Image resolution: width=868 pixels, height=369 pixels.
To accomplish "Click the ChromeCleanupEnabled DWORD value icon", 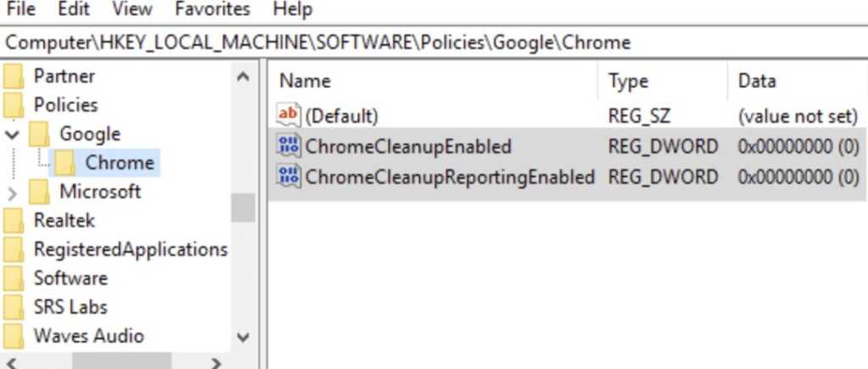I will (289, 147).
